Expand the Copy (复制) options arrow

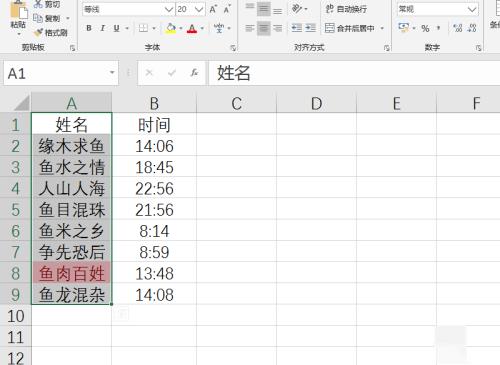68,18
